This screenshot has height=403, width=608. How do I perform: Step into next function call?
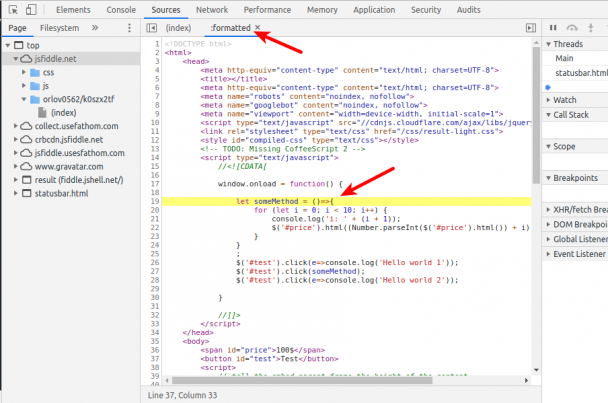click(x=591, y=28)
